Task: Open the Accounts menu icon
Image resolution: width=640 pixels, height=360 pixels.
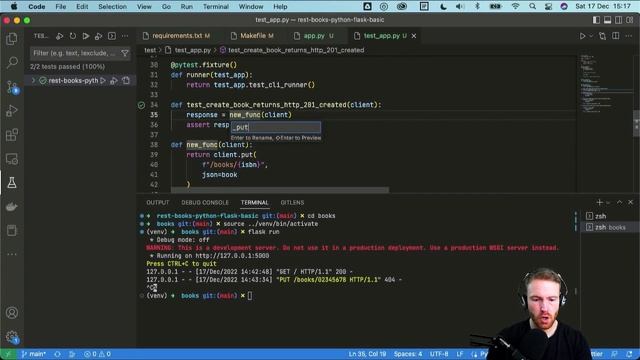Action: [12, 313]
